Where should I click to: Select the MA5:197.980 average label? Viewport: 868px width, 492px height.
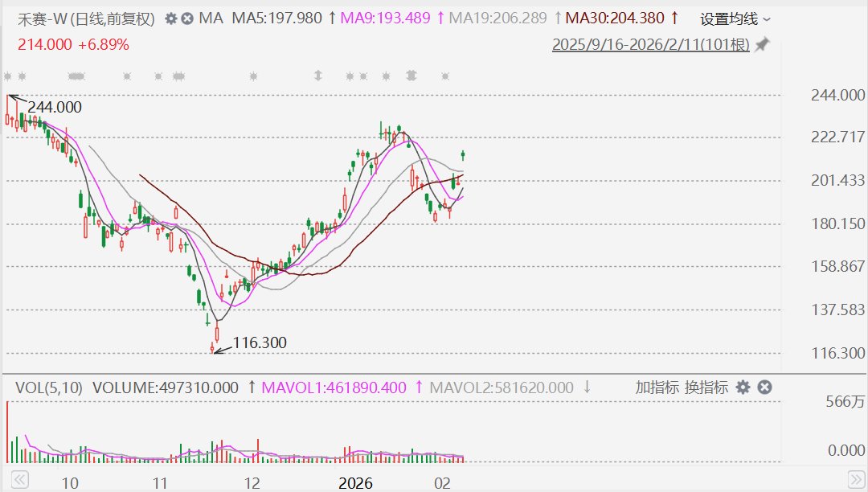[276, 18]
